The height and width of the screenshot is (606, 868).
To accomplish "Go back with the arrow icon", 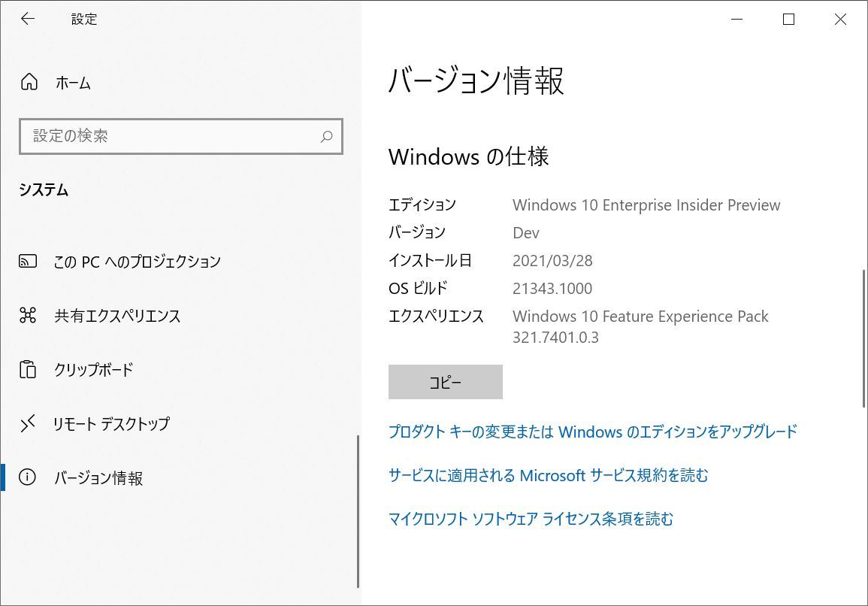I will coord(28,19).
